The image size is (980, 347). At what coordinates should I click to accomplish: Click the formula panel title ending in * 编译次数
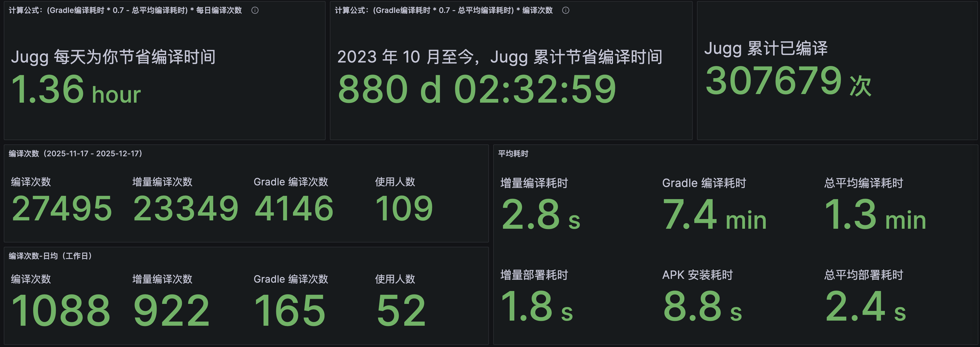(444, 10)
